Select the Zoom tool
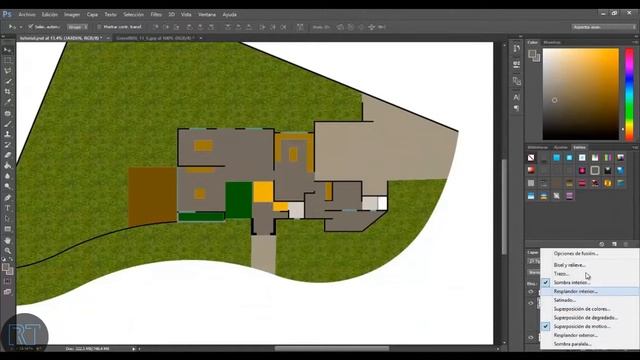Image resolution: width=640 pixels, height=360 pixels. [7, 251]
